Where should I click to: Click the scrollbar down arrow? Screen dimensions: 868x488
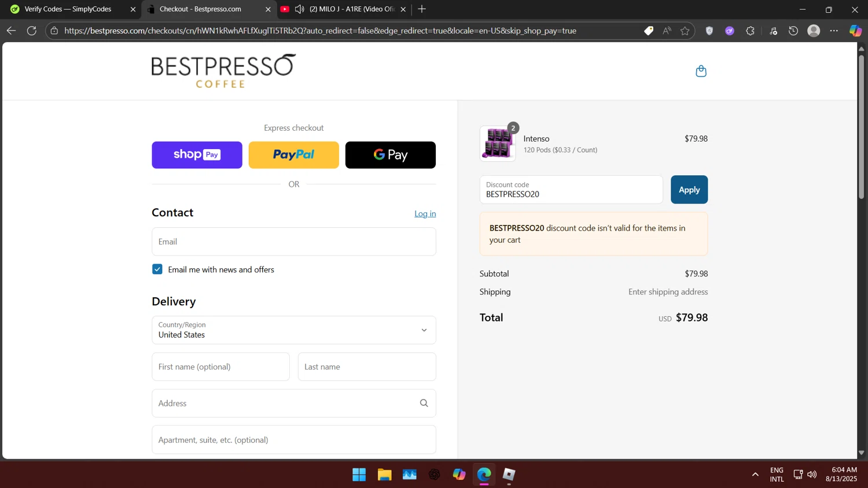pyautogui.click(x=861, y=453)
